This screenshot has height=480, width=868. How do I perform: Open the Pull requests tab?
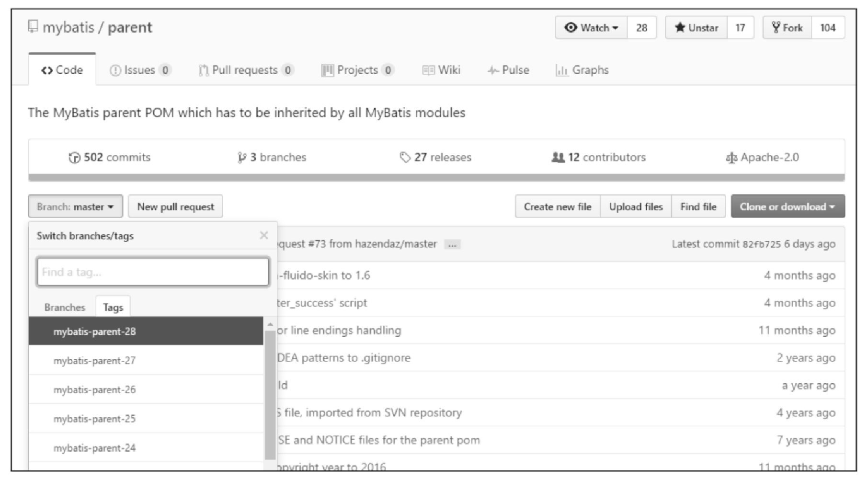[x=246, y=70]
